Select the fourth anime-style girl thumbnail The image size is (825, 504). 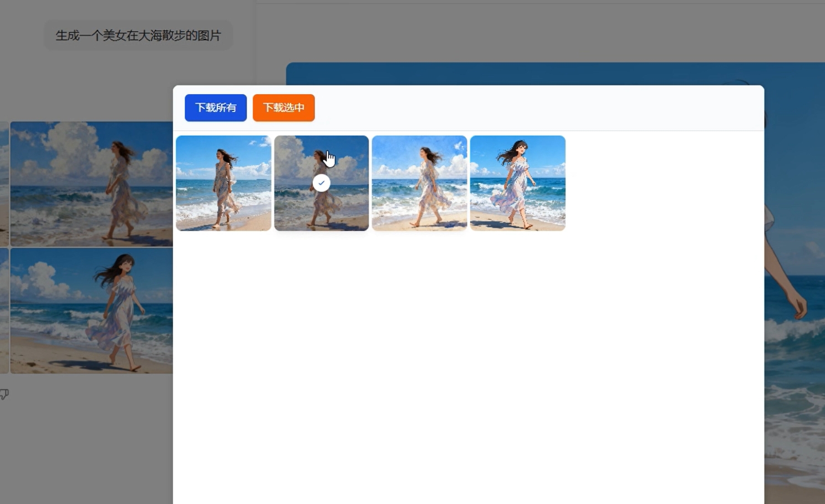click(517, 183)
